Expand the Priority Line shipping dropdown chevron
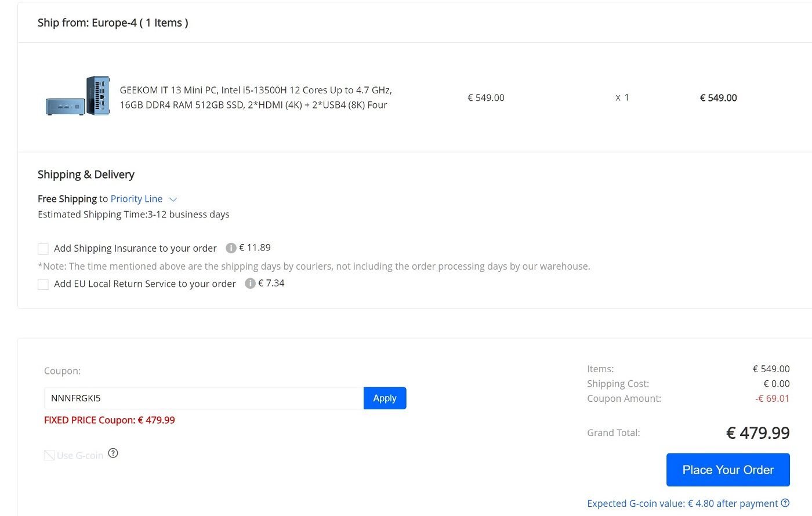812x516 pixels. (x=173, y=199)
